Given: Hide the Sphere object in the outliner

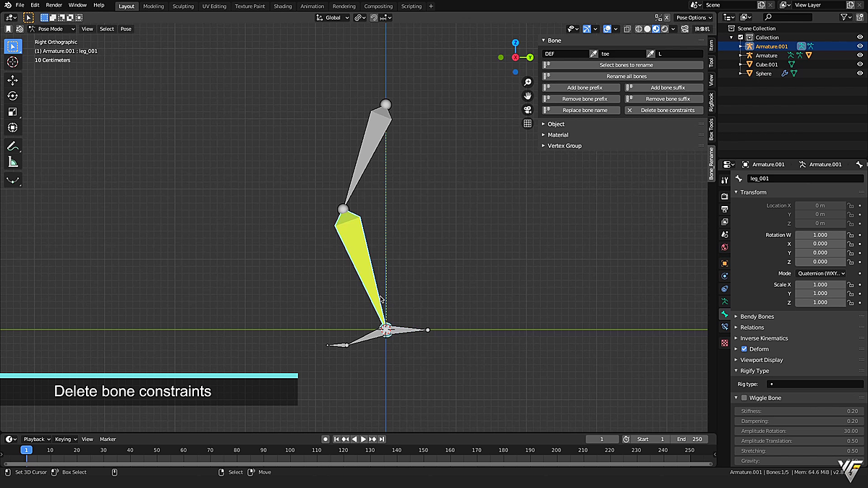Looking at the screenshot, I should 860,73.
